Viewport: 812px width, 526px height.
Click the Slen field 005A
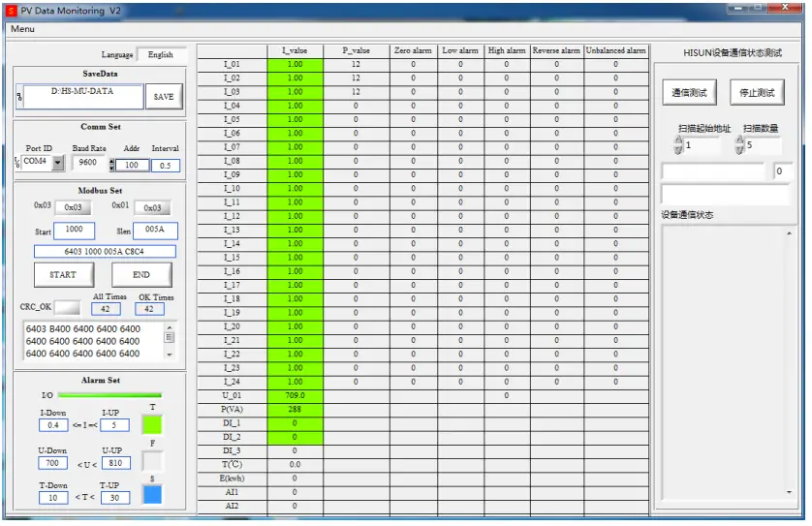click(155, 231)
